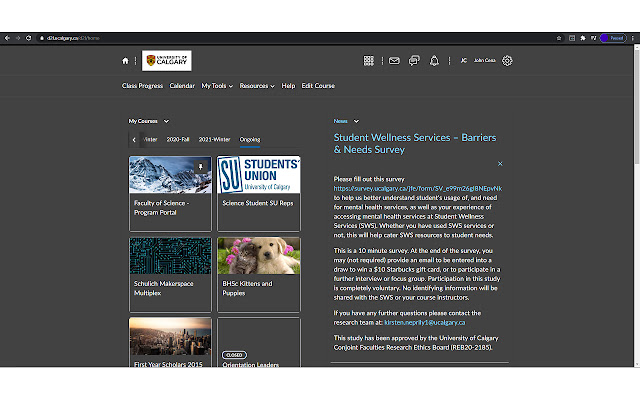Image resolution: width=640 pixels, height=400 pixels.
Task: Click the circuit board thumbnail image
Action: [x=170, y=256]
